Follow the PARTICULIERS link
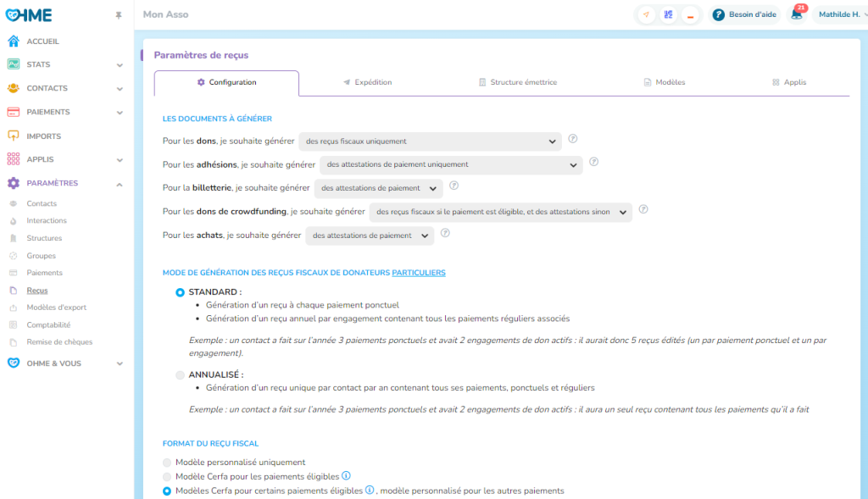The width and height of the screenshot is (868, 499). (x=418, y=273)
